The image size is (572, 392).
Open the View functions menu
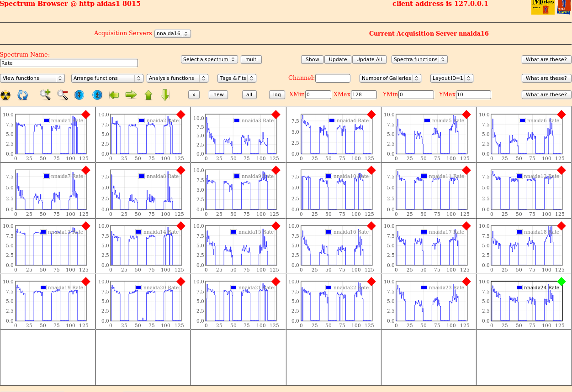click(32, 78)
